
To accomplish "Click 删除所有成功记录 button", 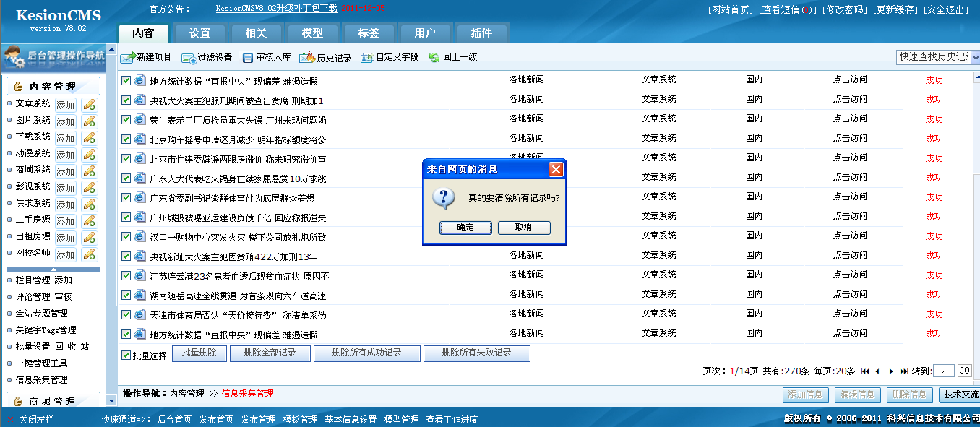I will [x=366, y=353].
